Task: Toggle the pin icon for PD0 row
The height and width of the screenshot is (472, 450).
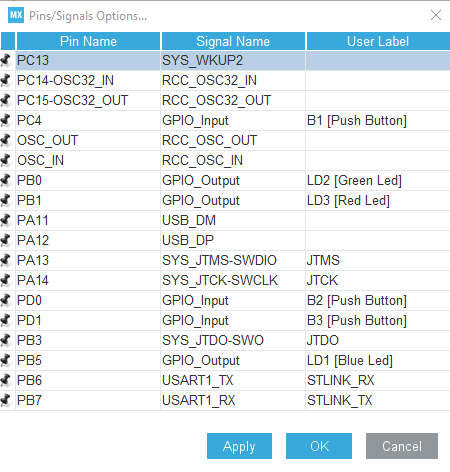Action: click(5, 300)
